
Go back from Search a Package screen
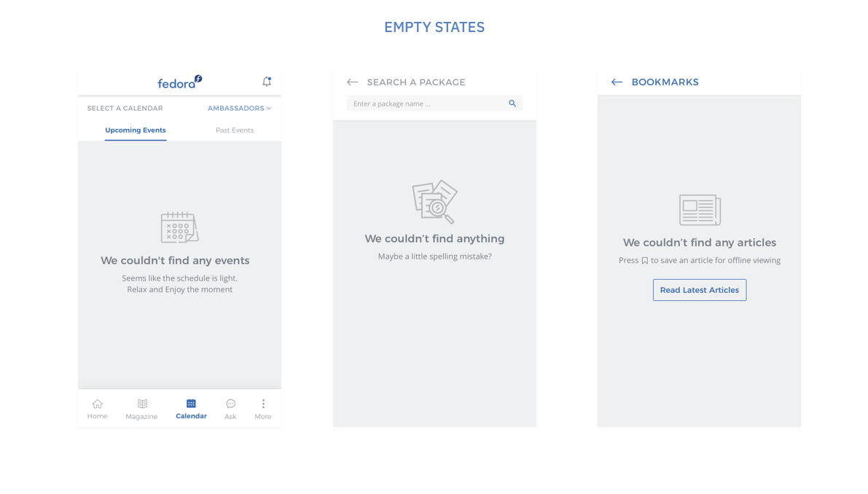click(352, 82)
